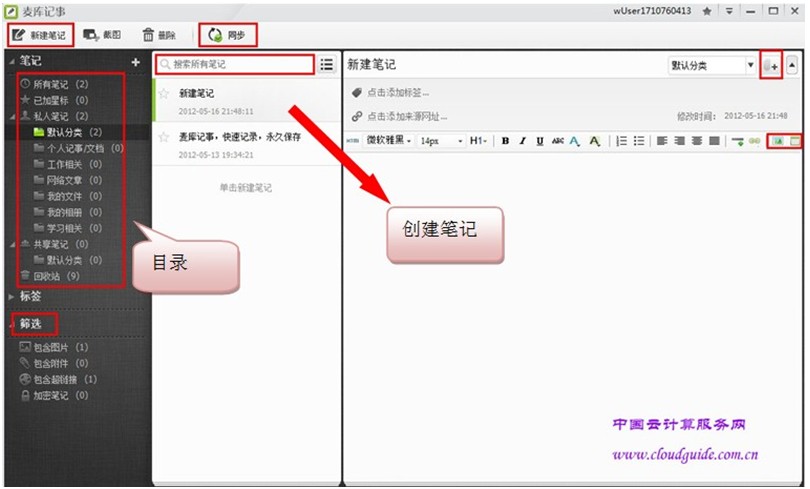The height and width of the screenshot is (489, 810).
Task: Filter notes by 加密笔记 (0)
Action: pos(54,395)
